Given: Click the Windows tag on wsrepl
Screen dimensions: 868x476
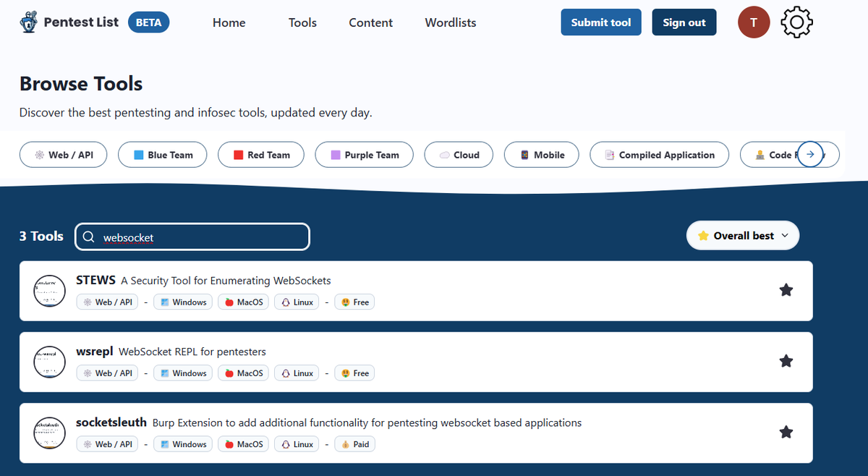Looking at the screenshot, I should click(183, 373).
